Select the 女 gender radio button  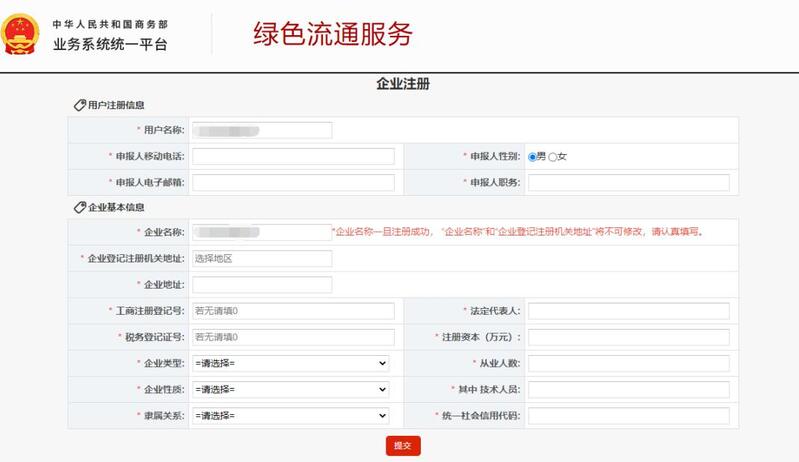(553, 157)
